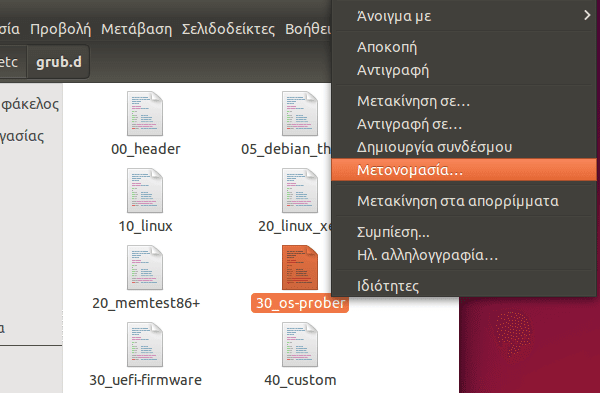Click the 40_custom file name label

(300, 380)
